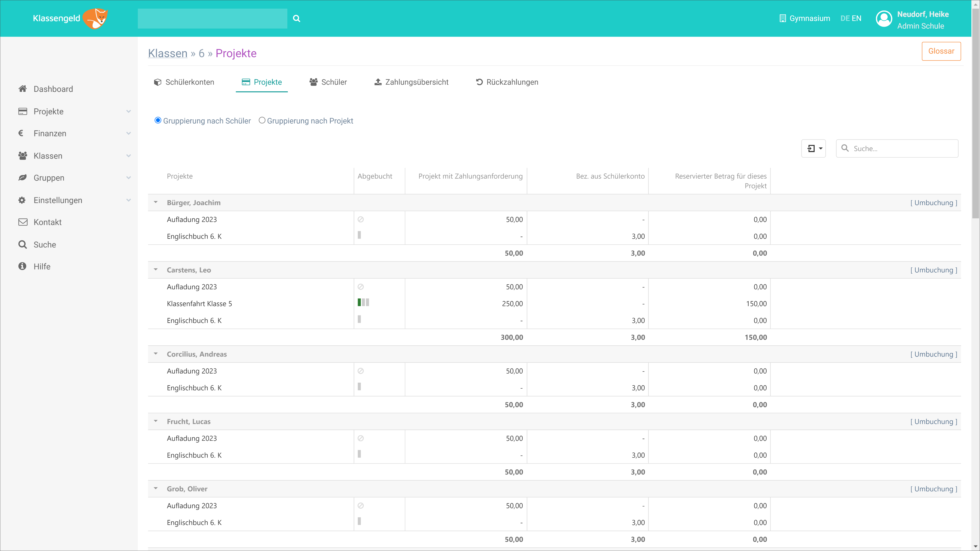This screenshot has height=551, width=980.
Task: Click Umbuchung for Bürger, Joachim
Action: click(934, 203)
